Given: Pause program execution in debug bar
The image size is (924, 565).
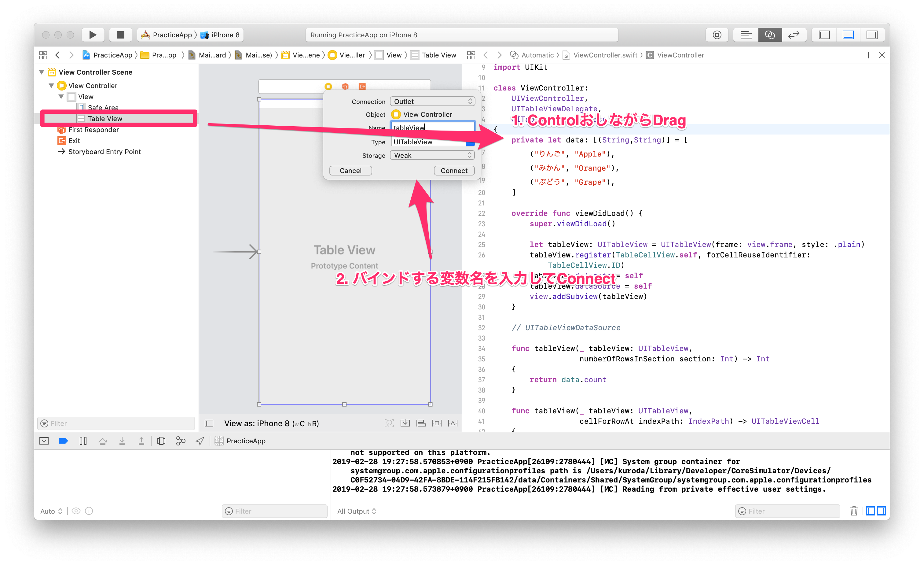Looking at the screenshot, I should coord(83,441).
